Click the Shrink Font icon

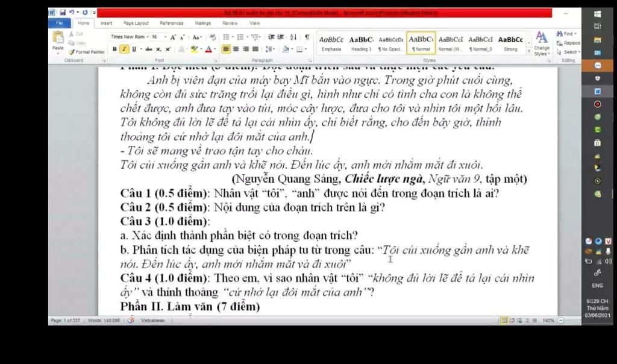click(182, 37)
